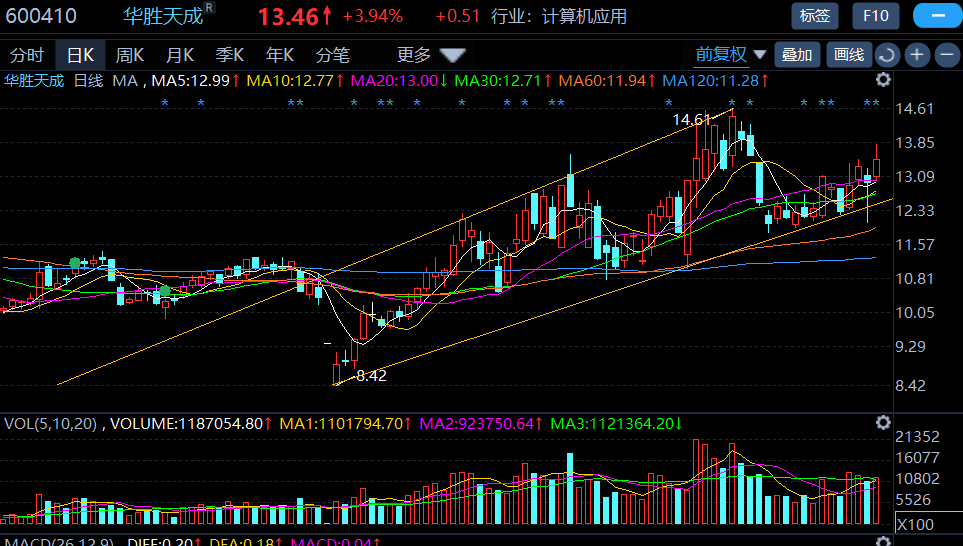Click the refresh circular arrow icon
Image resolution: width=963 pixels, height=546 pixels.
coord(887,55)
